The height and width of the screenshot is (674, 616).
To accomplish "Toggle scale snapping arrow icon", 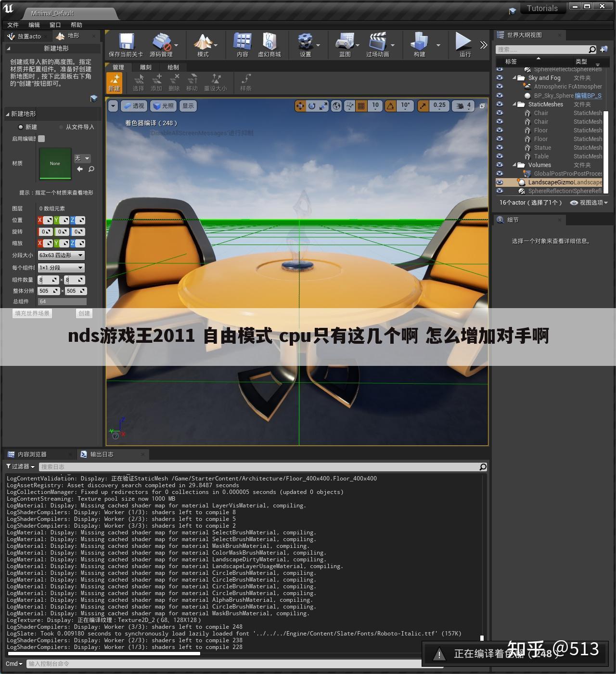I will click(423, 106).
